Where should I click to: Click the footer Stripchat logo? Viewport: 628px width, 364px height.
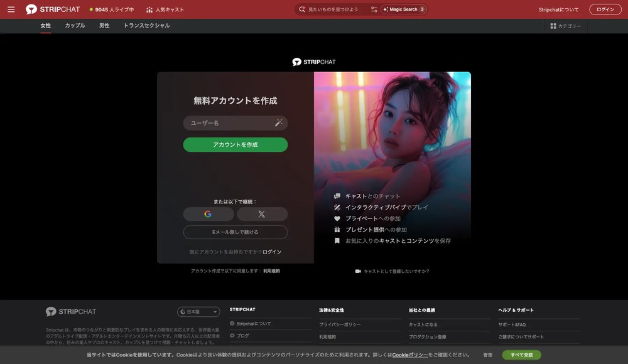(x=71, y=311)
